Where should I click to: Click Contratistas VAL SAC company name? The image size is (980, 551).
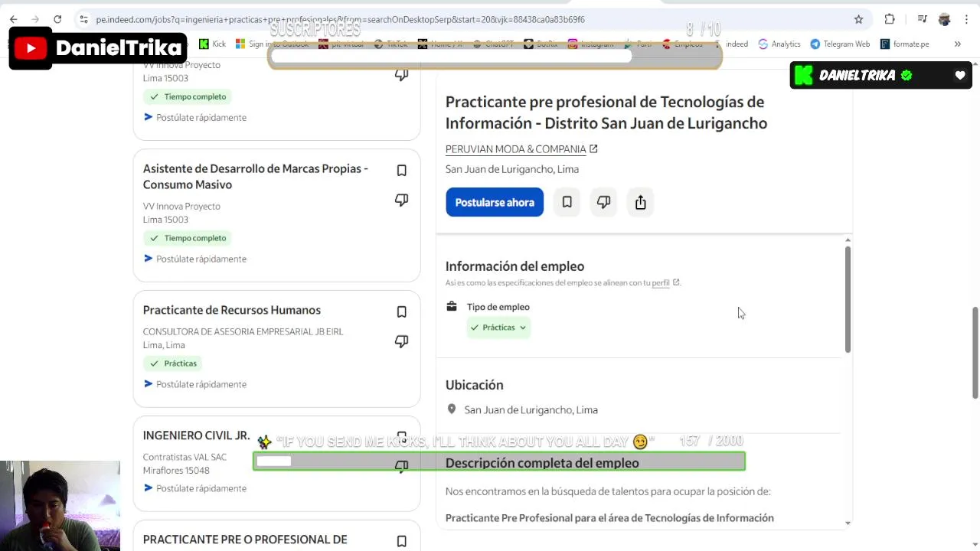(185, 457)
